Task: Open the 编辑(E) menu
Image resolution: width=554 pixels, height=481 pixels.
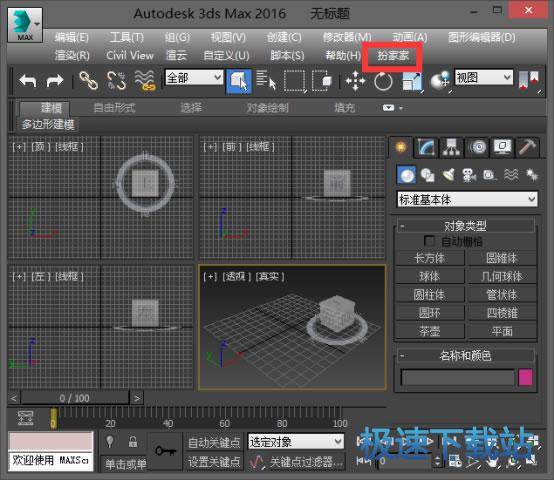Action: click(71, 37)
